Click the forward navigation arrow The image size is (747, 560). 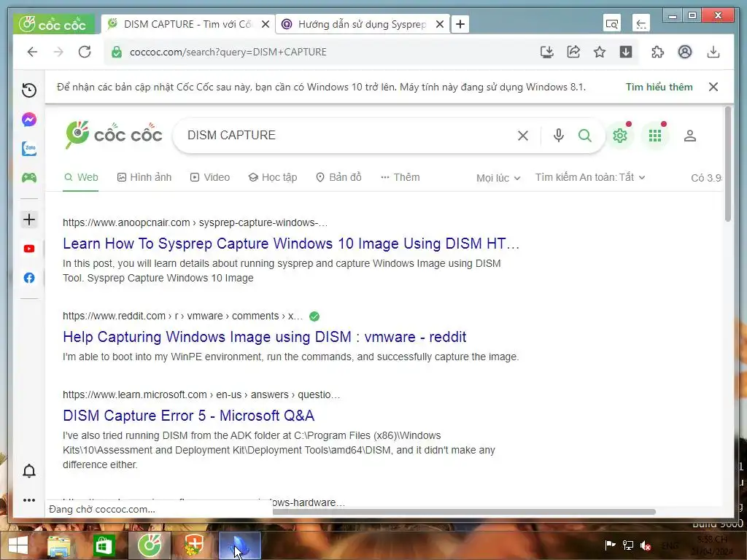(x=58, y=52)
